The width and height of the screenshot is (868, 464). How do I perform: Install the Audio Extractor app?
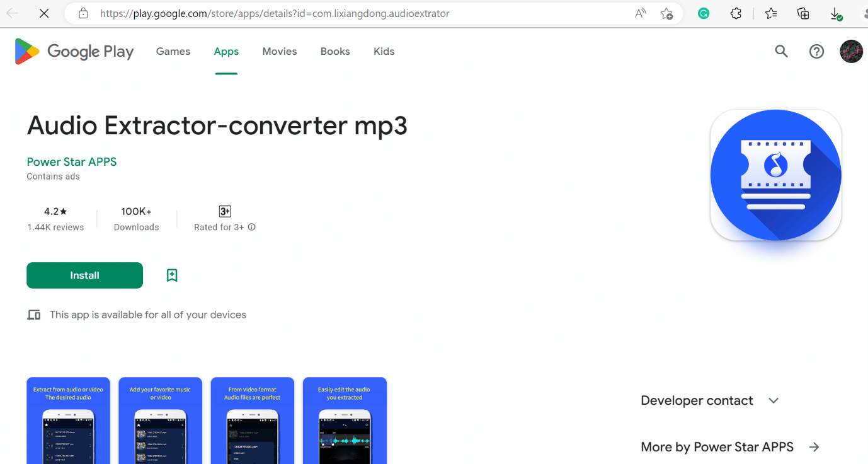84,275
